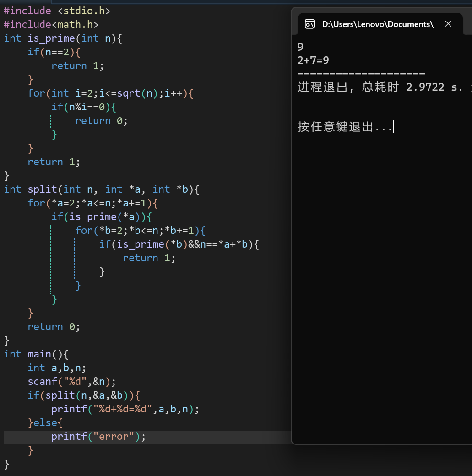Click the 'if(n==2){' line

click(x=54, y=52)
